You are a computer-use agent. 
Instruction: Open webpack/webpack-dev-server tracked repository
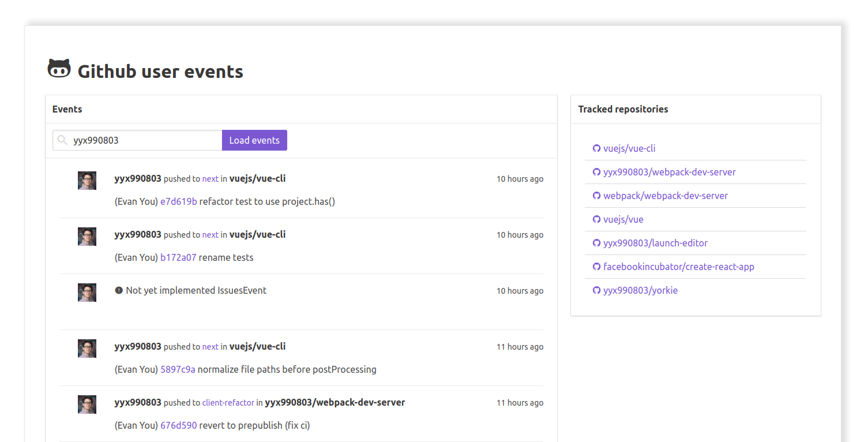[666, 196]
